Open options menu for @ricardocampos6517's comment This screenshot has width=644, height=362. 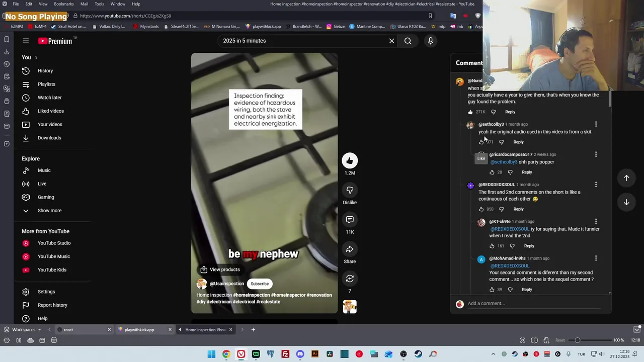tap(596, 154)
